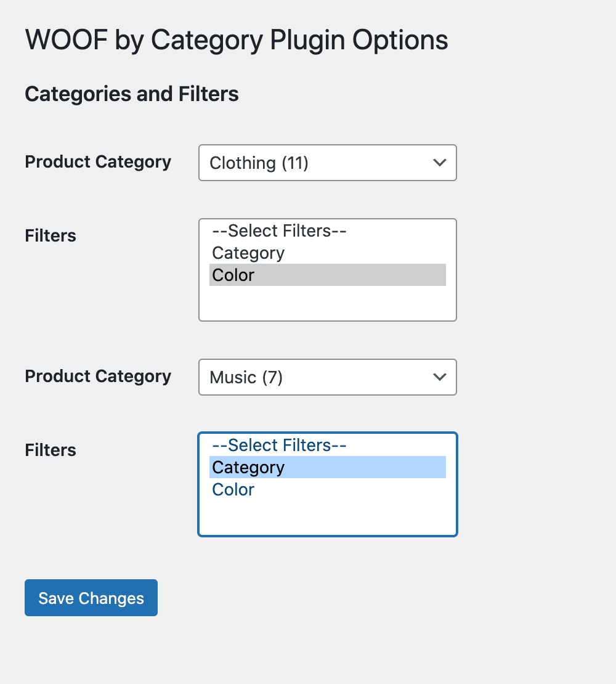Click the second Filters label
616x684 pixels.
tap(50, 450)
